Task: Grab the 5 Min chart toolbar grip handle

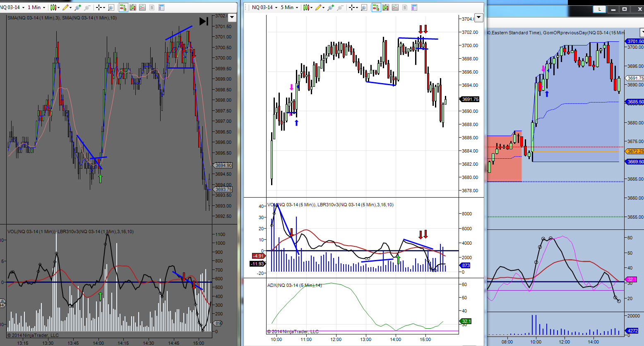Action: click(x=246, y=7)
